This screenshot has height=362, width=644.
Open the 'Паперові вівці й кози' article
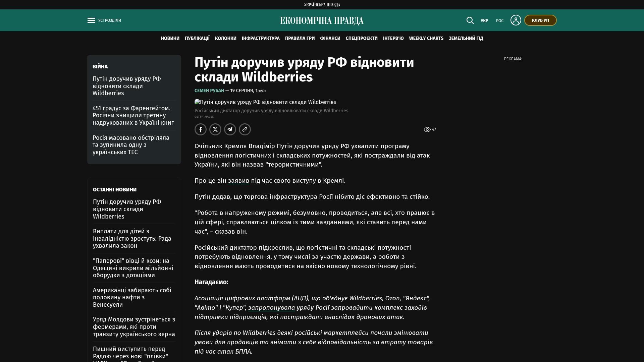click(x=133, y=268)
